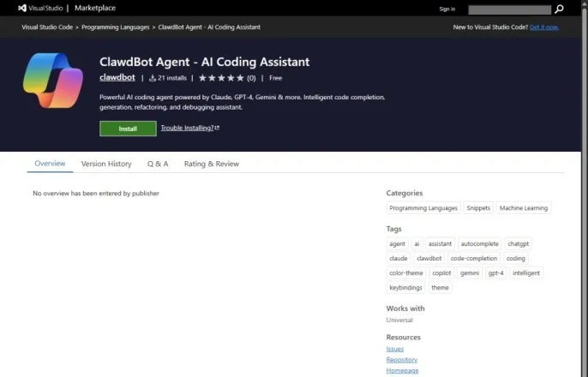Viewport: 588px width, 377px height.
Task: Focus the marketplace search box
Action: tap(510, 9)
